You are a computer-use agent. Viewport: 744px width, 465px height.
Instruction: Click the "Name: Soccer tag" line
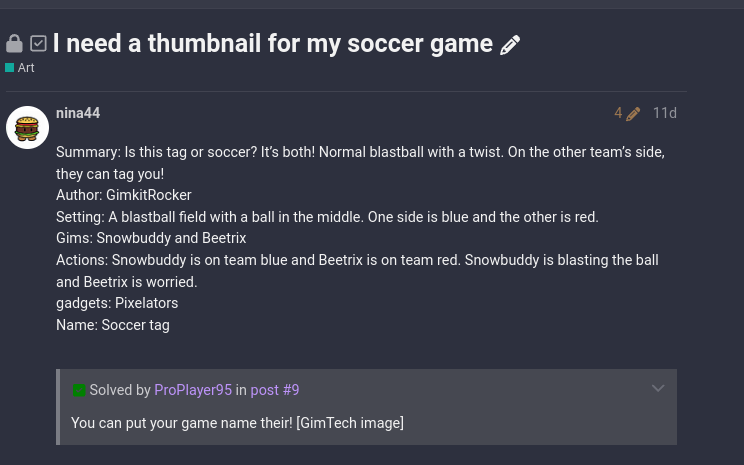[x=113, y=325]
